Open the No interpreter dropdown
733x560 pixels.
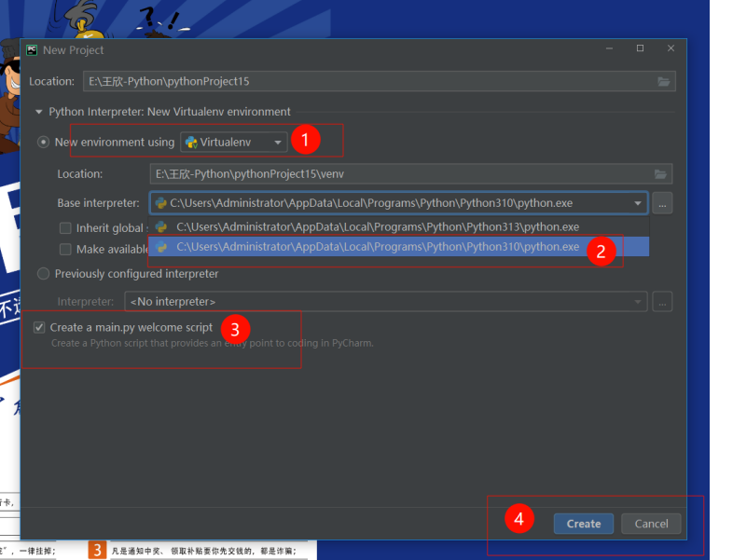(386, 302)
